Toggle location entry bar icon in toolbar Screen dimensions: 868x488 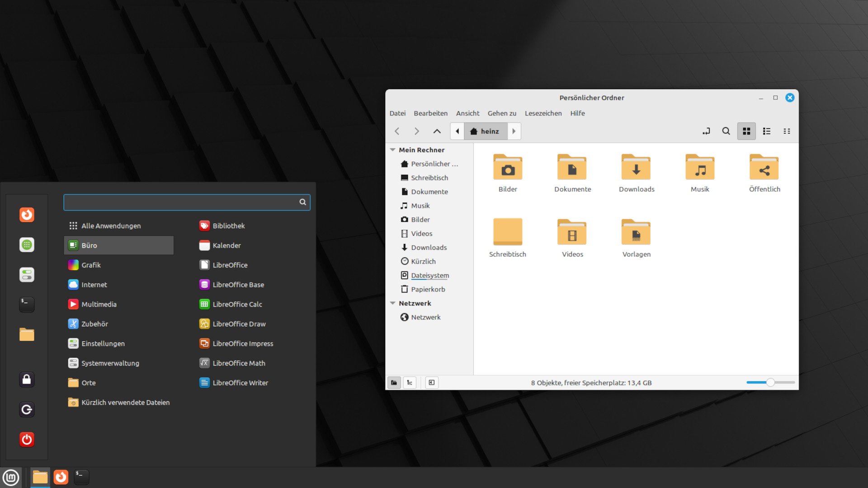(706, 131)
